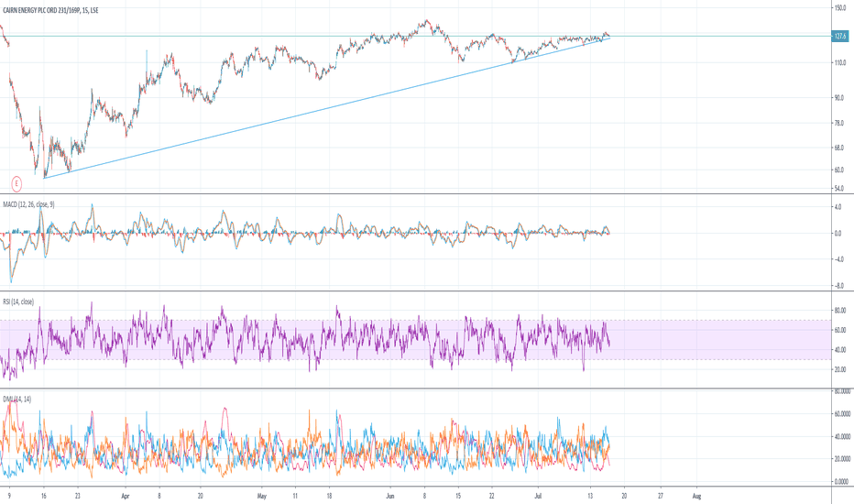Click the DMI scale value 80.0000
Screen dimensions: 854x504
[x=842, y=391]
